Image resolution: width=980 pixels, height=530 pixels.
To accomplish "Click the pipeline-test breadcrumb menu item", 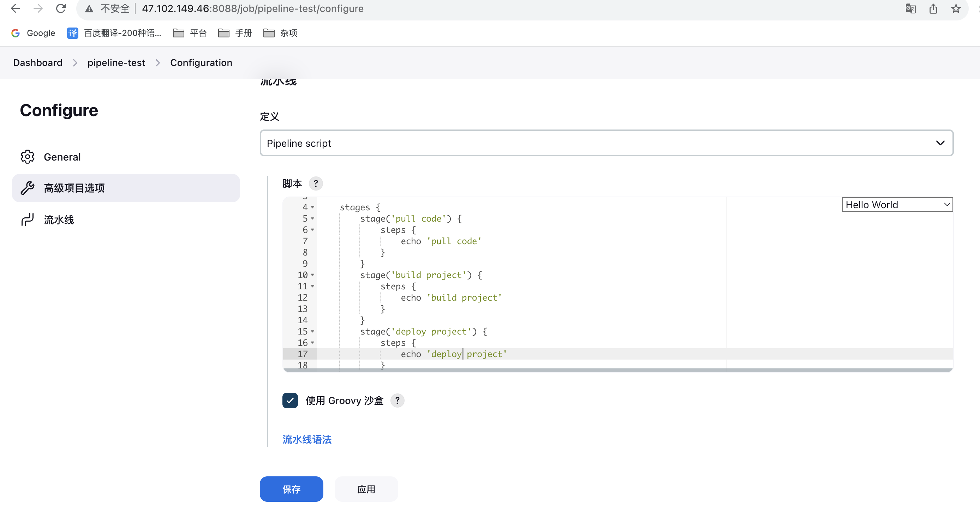I will coord(116,63).
